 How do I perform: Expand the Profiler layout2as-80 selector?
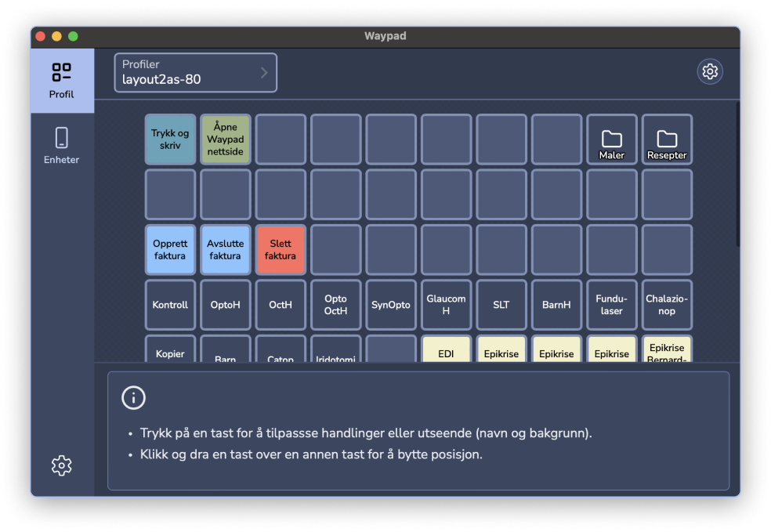[x=196, y=73]
